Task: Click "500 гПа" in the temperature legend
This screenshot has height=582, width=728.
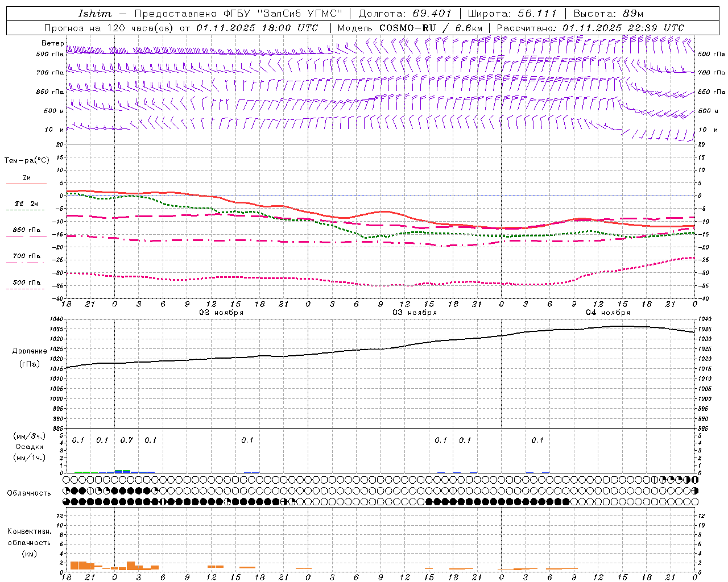Action: pos(27,282)
